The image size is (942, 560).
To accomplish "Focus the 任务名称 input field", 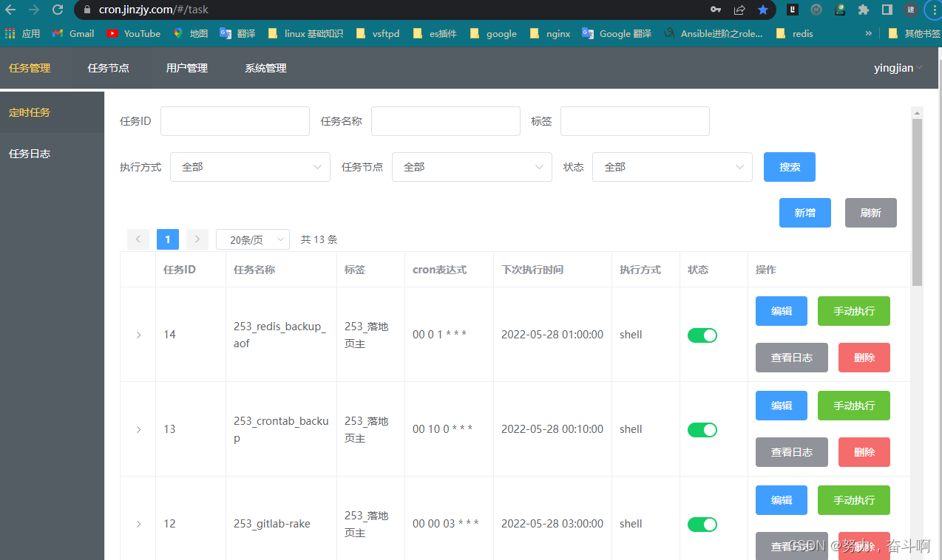I will tap(446, 121).
